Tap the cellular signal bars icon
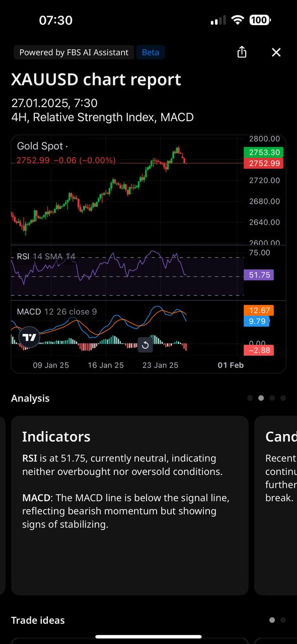297x644 pixels. pyautogui.click(x=218, y=21)
